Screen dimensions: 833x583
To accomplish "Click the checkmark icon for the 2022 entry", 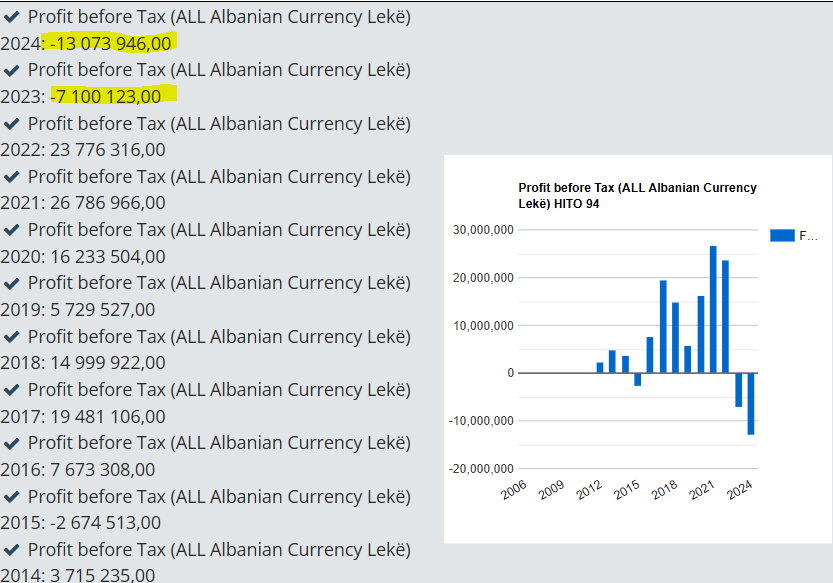I will [12, 123].
